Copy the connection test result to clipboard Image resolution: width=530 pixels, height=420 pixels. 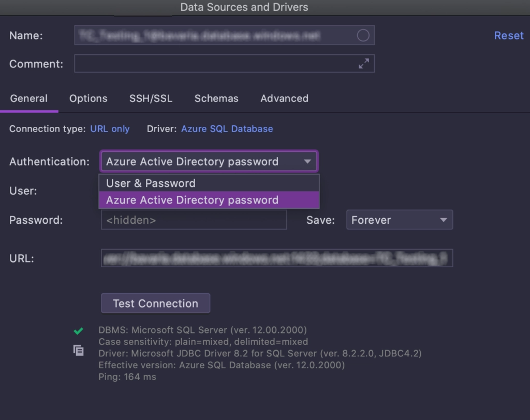point(79,350)
